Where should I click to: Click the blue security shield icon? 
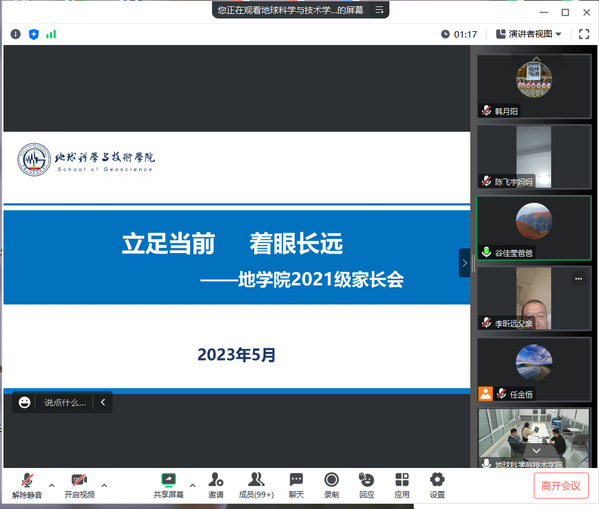(x=34, y=34)
